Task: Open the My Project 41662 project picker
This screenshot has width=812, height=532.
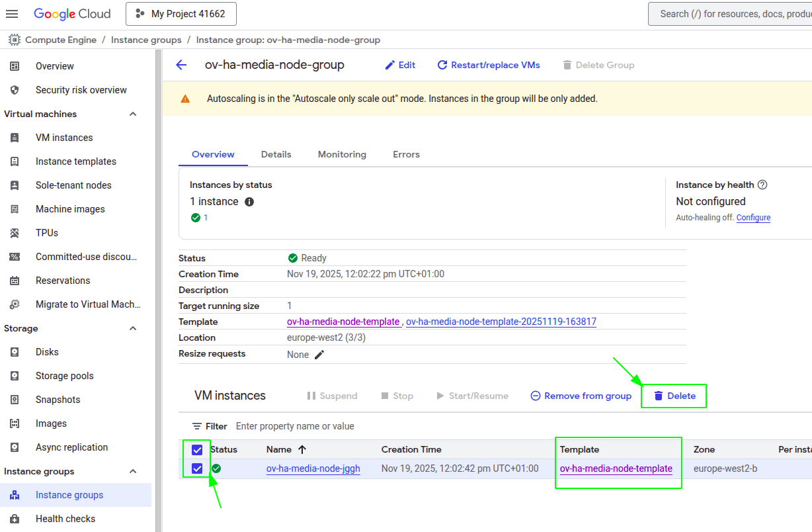Action: click(181, 14)
